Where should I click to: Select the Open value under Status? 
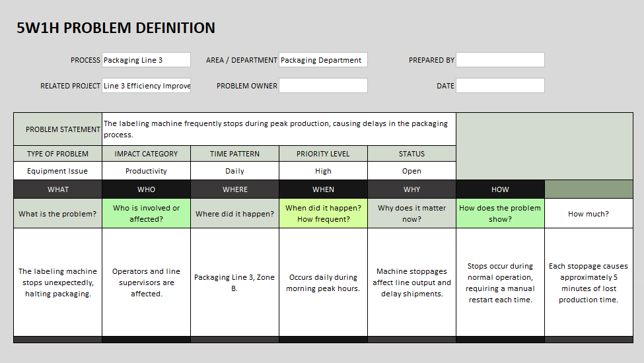411,171
